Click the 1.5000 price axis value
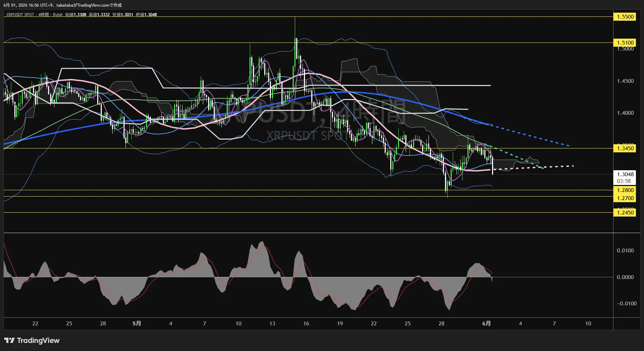This screenshot has height=351, width=644. [x=625, y=49]
